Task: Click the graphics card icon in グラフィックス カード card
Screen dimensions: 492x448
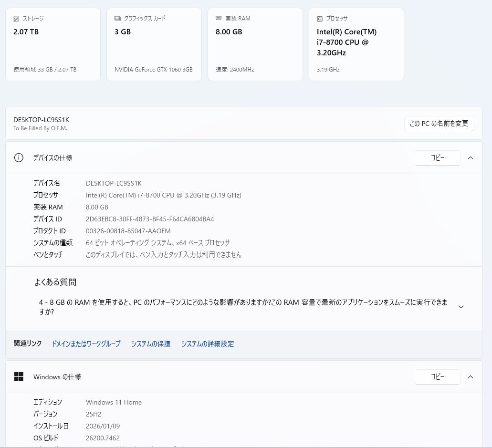Action: (x=117, y=19)
